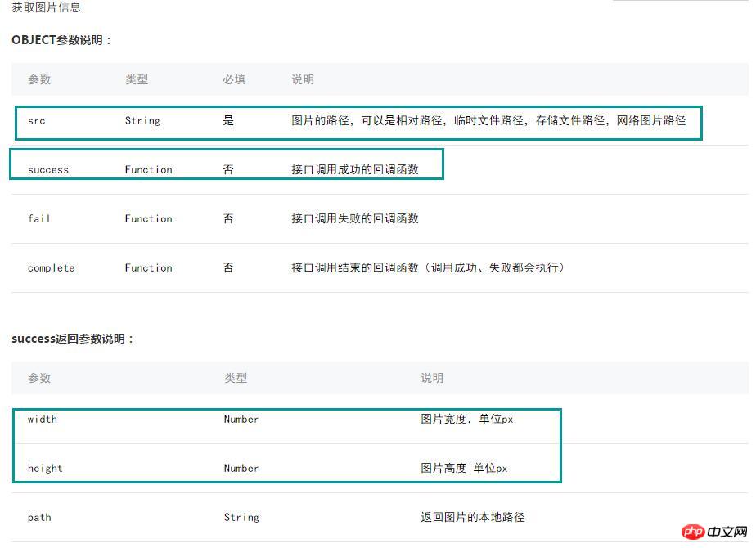Click the 类型 header in OBJECT table
The height and width of the screenshot is (548, 756).
137,79
